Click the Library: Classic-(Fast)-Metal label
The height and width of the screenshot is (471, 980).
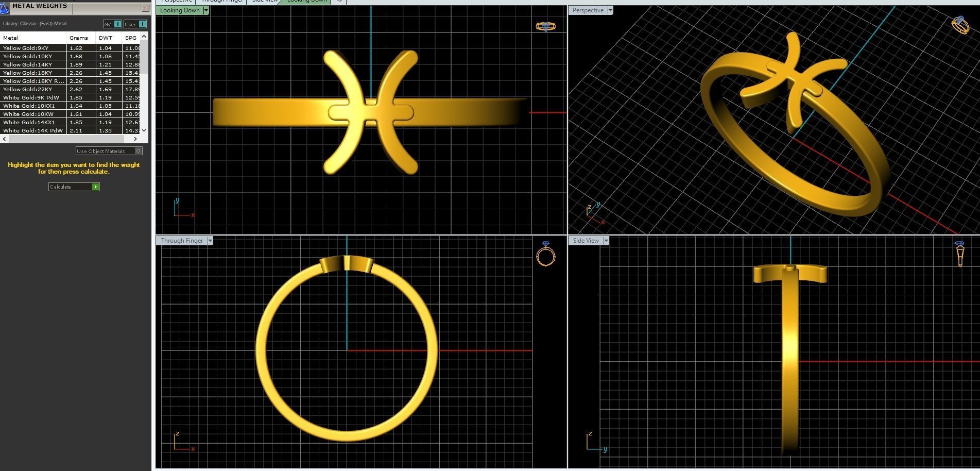pos(35,24)
